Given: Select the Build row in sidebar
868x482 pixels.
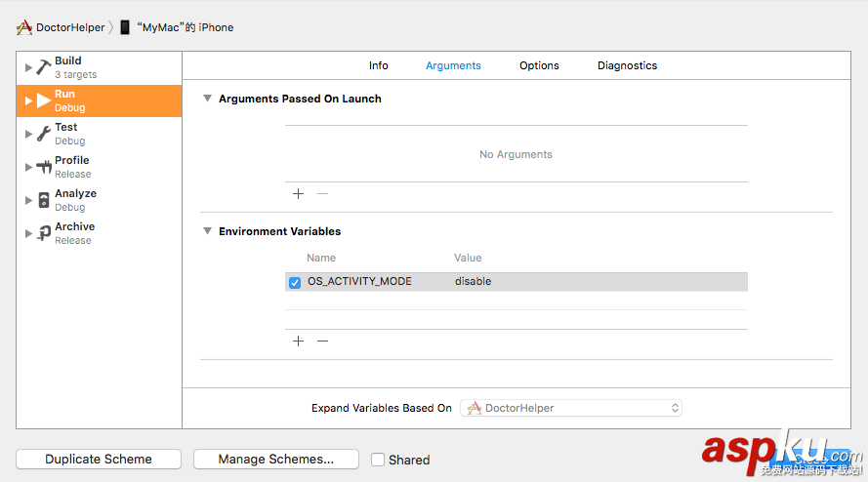Looking at the screenshot, I should pyautogui.click(x=99, y=67).
